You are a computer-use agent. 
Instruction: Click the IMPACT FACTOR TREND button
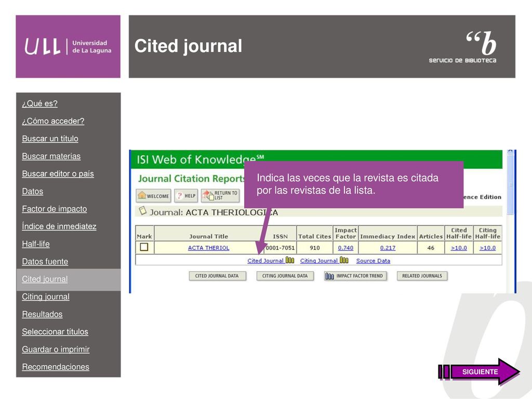click(355, 276)
